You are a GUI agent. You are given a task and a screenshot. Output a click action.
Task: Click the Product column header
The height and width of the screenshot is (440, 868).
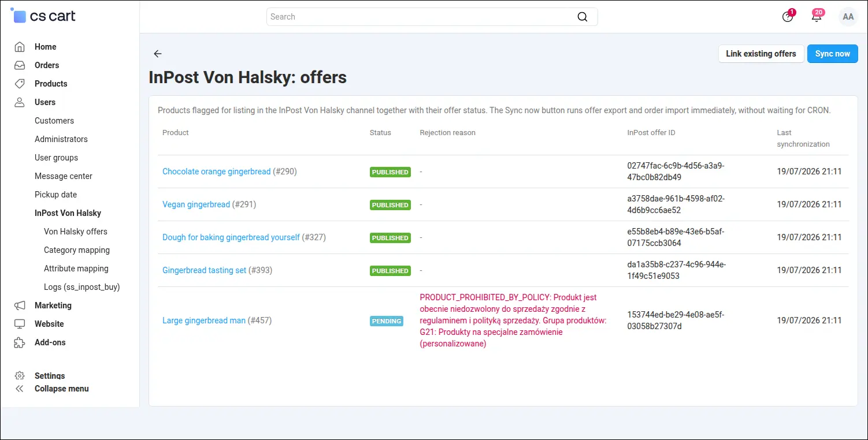[176, 133]
